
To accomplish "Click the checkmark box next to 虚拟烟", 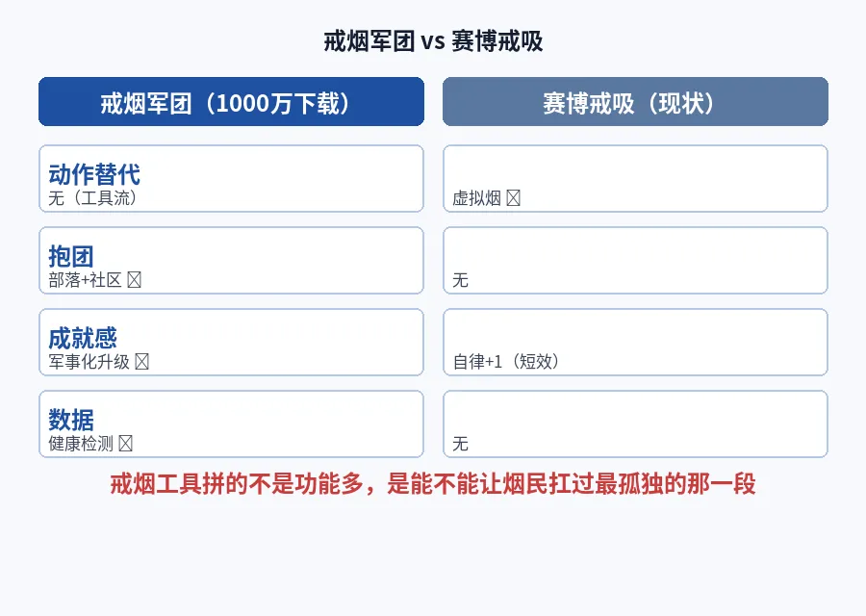I will point(513,197).
